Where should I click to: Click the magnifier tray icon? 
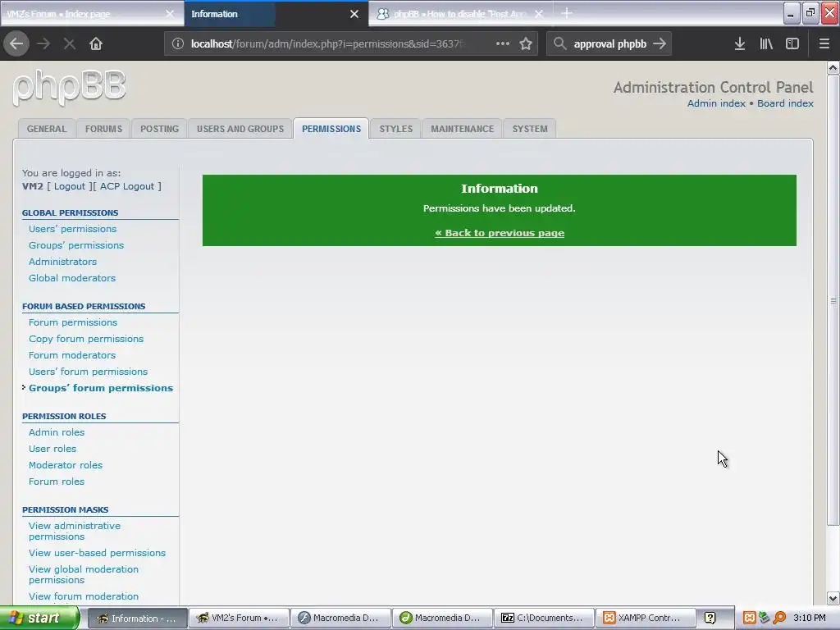tap(779, 618)
